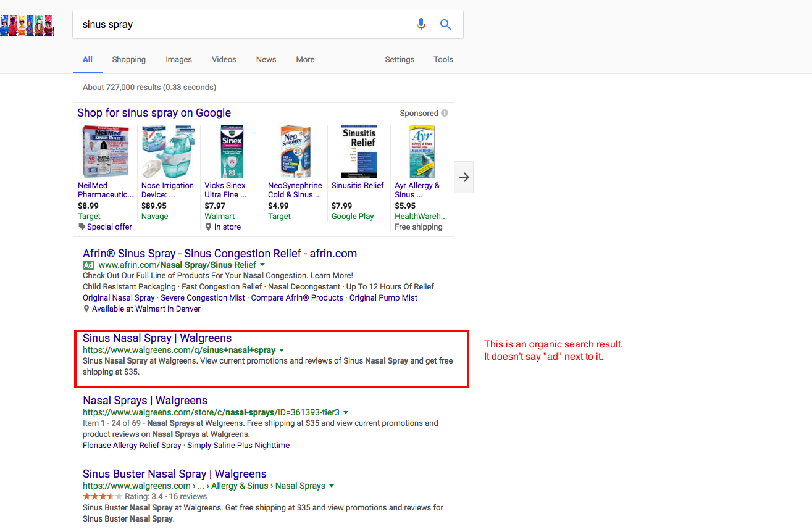The width and height of the screenshot is (812, 532).
Task: Open Navage Nose Irrigation product image
Action: point(169,152)
